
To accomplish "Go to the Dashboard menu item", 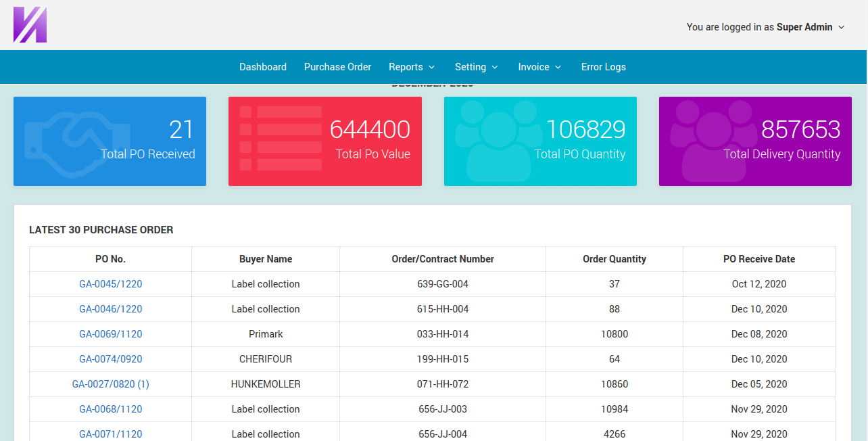I will tap(263, 67).
